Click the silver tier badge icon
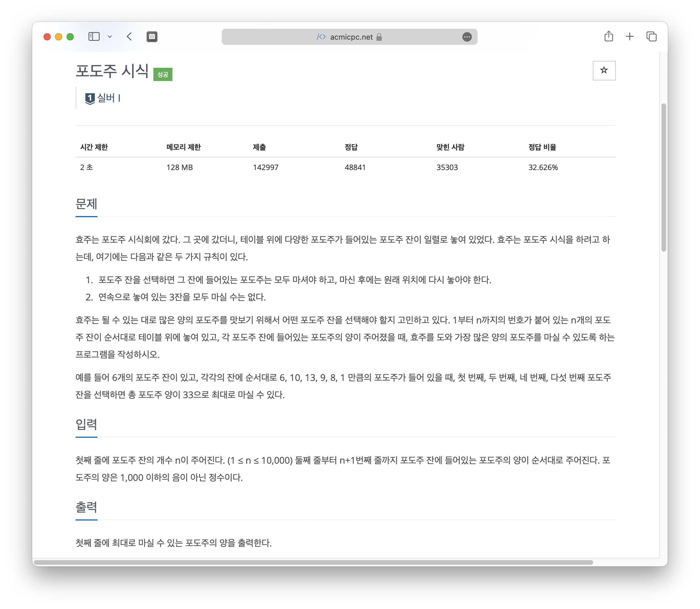 pyautogui.click(x=90, y=99)
